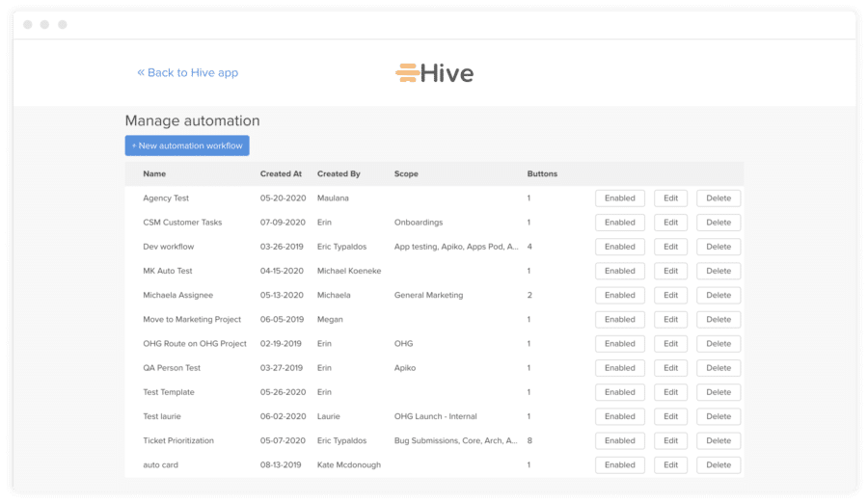Edit the MK Auto Test automation
The image size is (868, 502).
tap(670, 271)
